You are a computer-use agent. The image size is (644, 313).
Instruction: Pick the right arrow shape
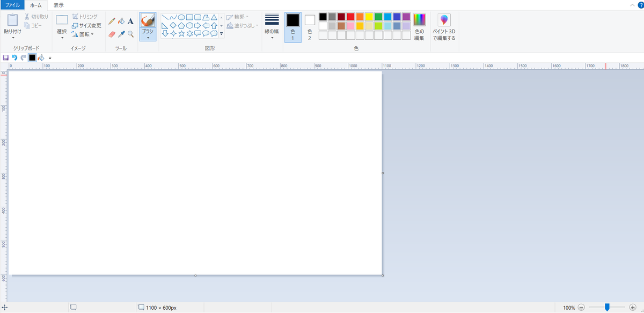197,25
